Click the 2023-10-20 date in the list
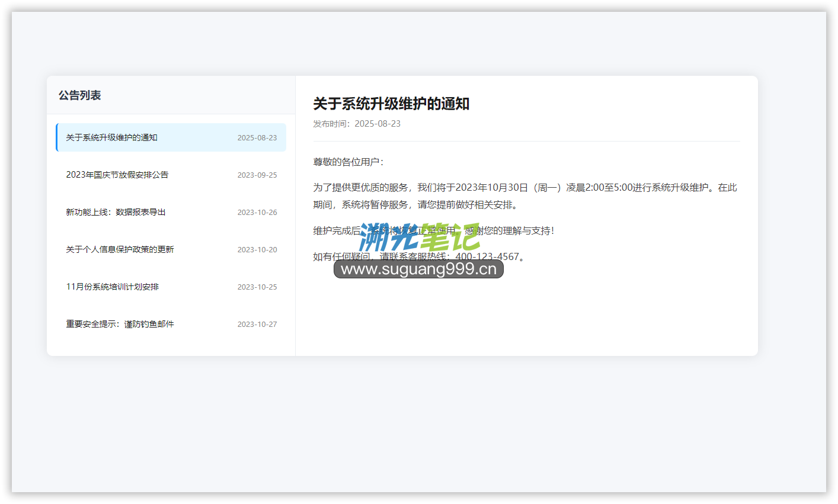The height and width of the screenshot is (504, 838). [x=257, y=249]
